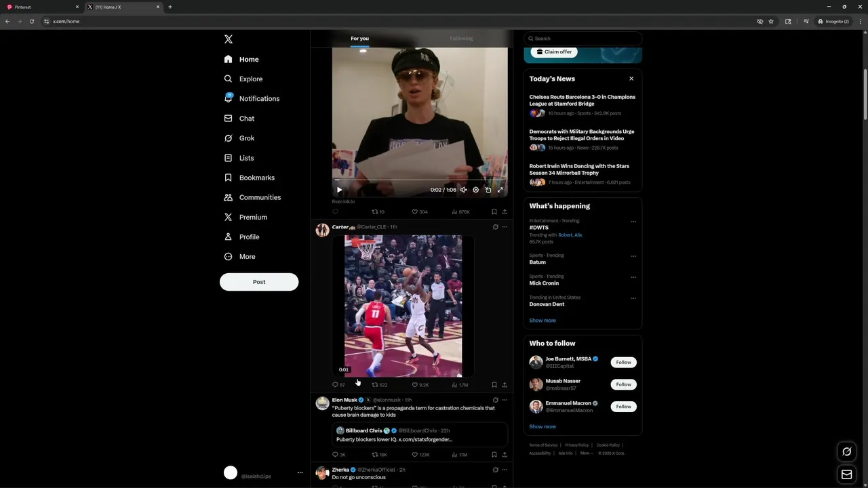Screen dimensions: 868x488
Task: Open Communities in the sidebar
Action: click(x=252, y=197)
